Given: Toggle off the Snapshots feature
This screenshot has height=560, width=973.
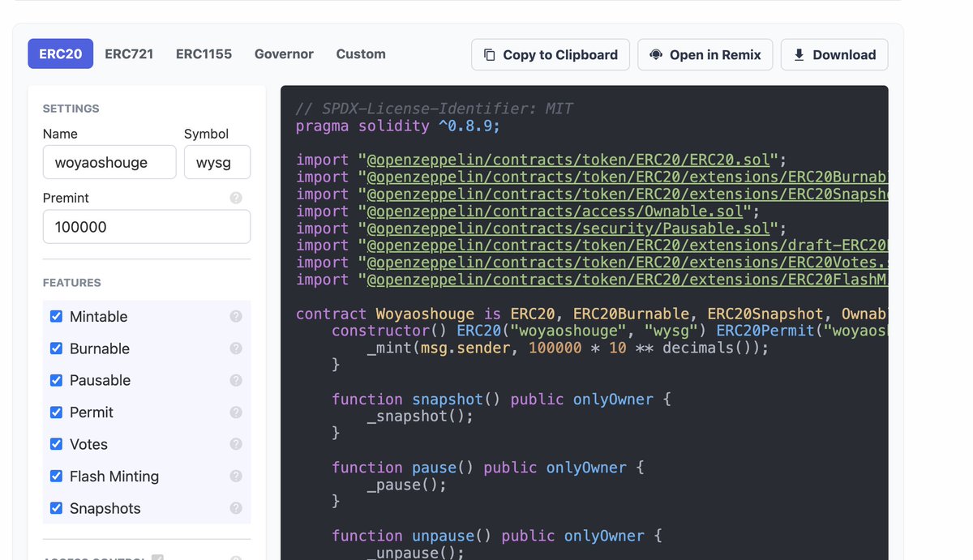Looking at the screenshot, I should click(56, 508).
